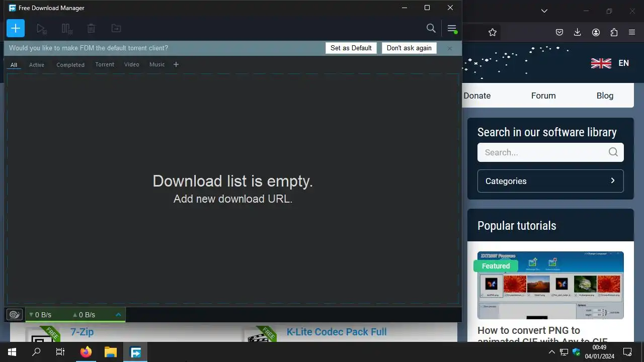Open the PNG to animated GIF tutorial
Screen dimensions: 644x362
click(x=542, y=336)
